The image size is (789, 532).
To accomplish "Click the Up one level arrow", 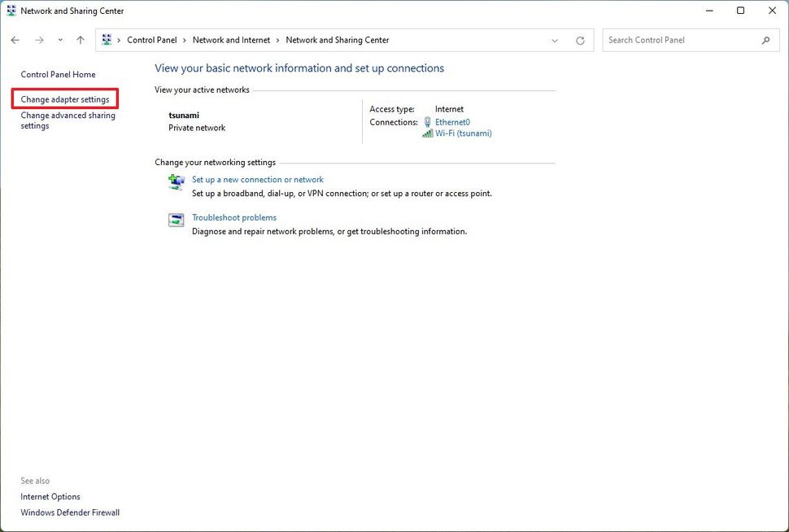I will pos(80,39).
